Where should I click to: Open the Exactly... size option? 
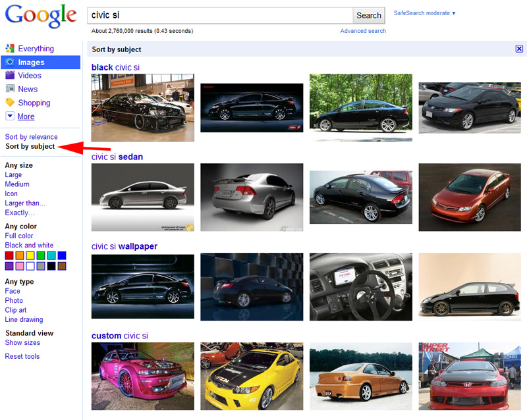pos(20,213)
